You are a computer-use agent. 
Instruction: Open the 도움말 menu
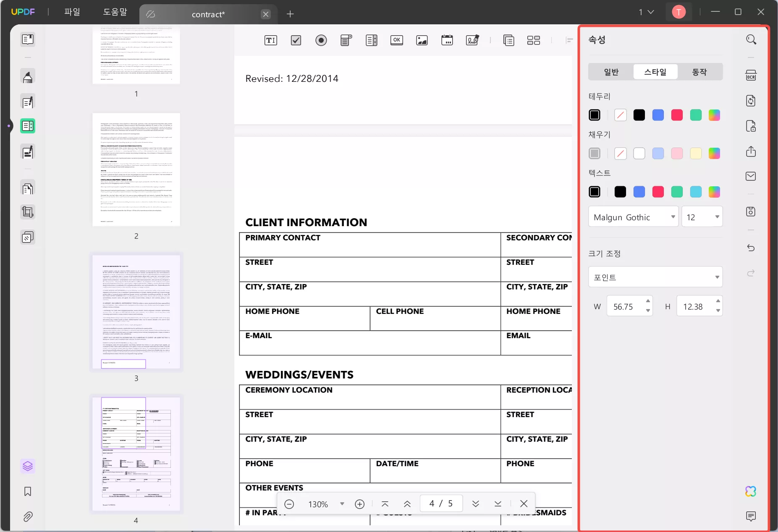[115, 12]
